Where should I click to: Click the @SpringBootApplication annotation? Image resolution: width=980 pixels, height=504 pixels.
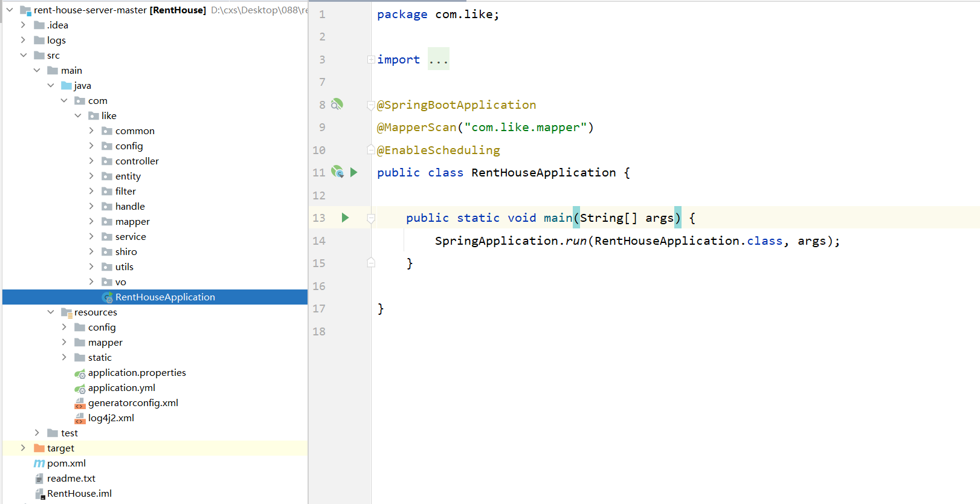pos(457,105)
